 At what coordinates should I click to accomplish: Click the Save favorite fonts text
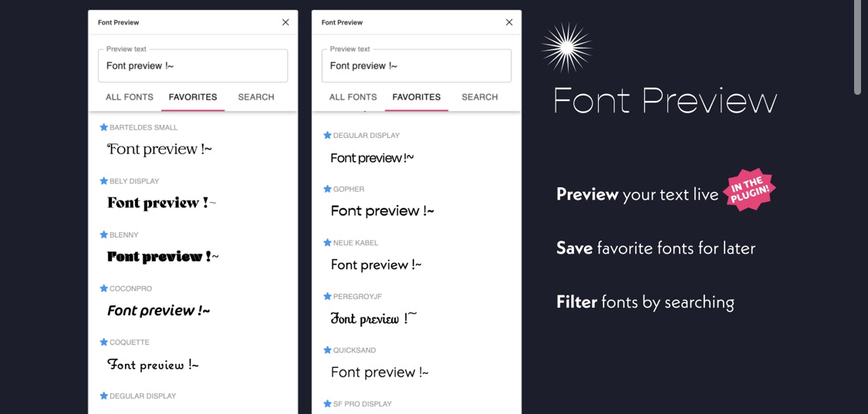[656, 248]
